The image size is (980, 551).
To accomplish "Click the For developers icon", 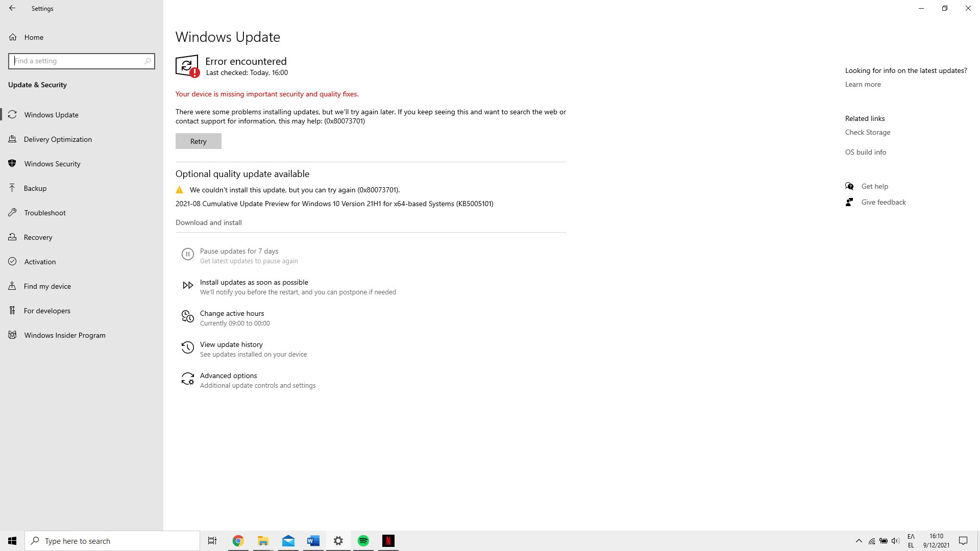I will 12,311.
